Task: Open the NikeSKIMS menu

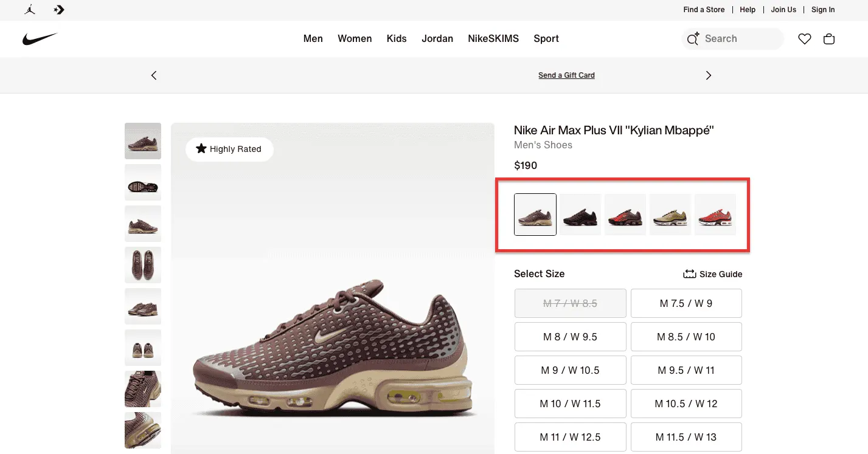Action: click(x=493, y=38)
